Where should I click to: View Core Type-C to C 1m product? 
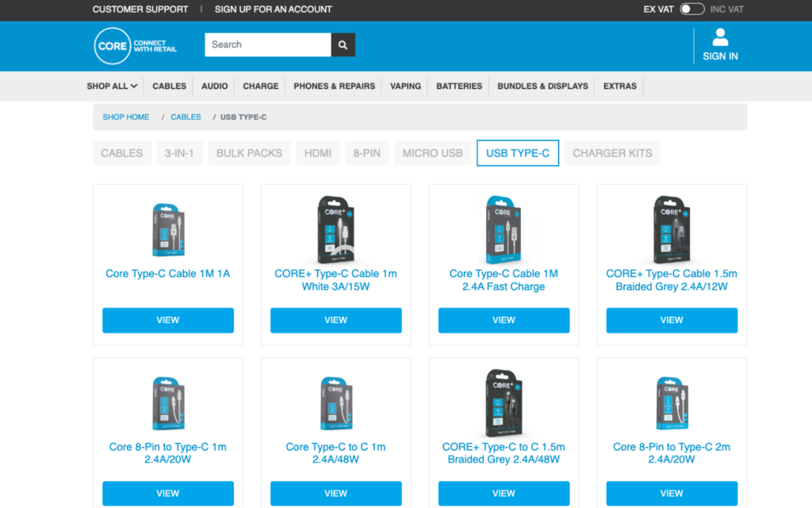coord(335,494)
